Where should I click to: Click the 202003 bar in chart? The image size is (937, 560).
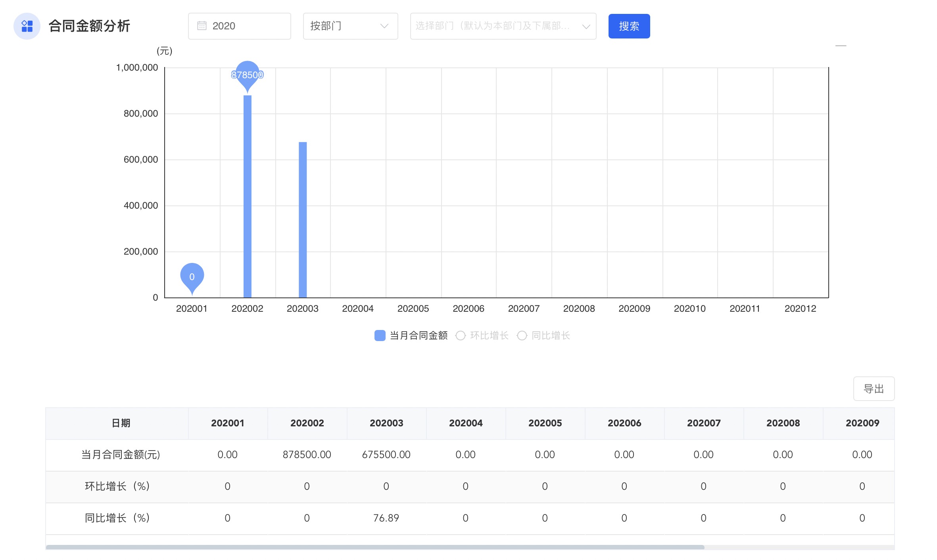click(x=303, y=219)
